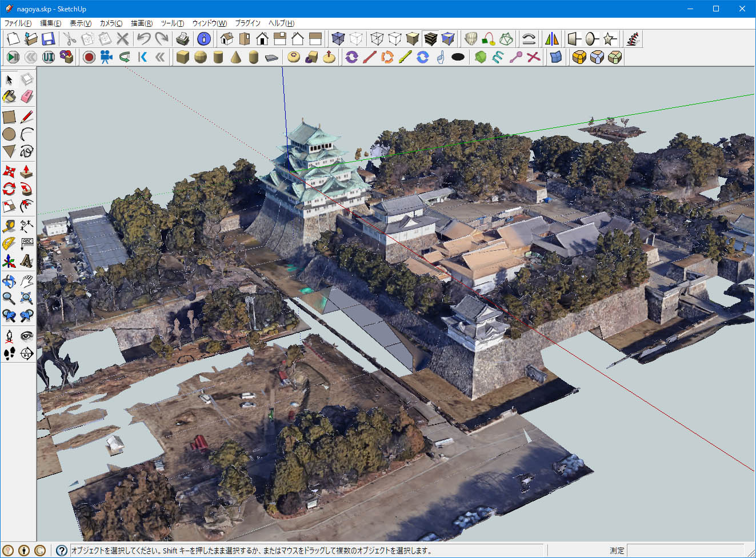Select the Zoom magnifier tool
Image resolution: width=756 pixels, height=558 pixels.
pos(9,298)
